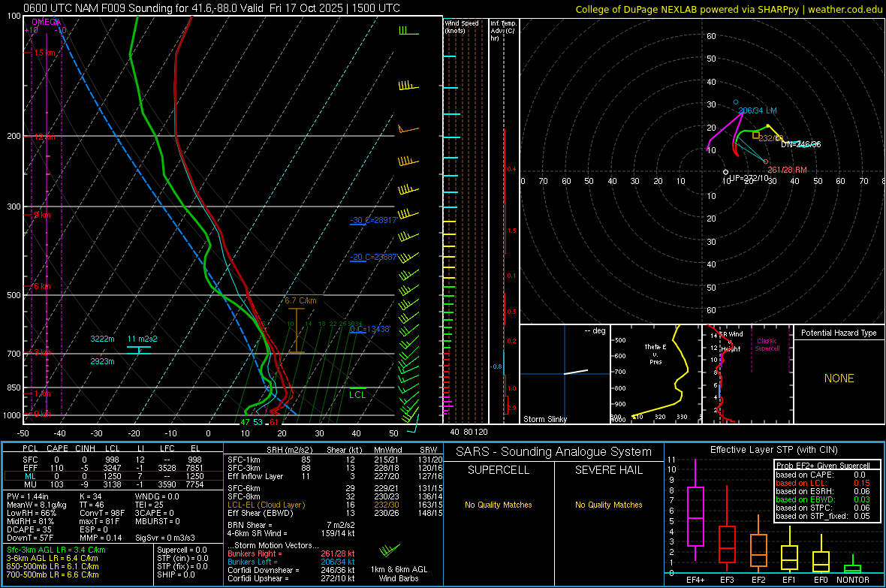Image resolution: width=886 pixels, height=588 pixels.
Task: Click the Effective Layer STP (with CIN) title
Action: pos(773,450)
